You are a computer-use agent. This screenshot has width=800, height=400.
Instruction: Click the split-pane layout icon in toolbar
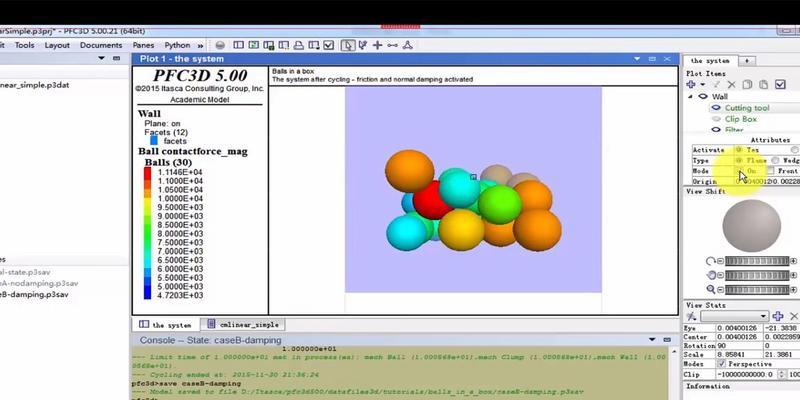(238, 45)
